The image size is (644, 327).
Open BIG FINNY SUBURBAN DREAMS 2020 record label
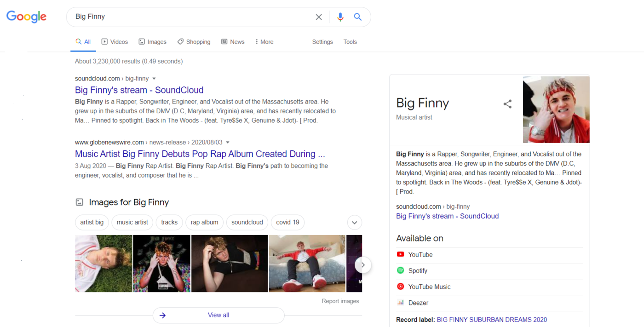pyautogui.click(x=492, y=320)
